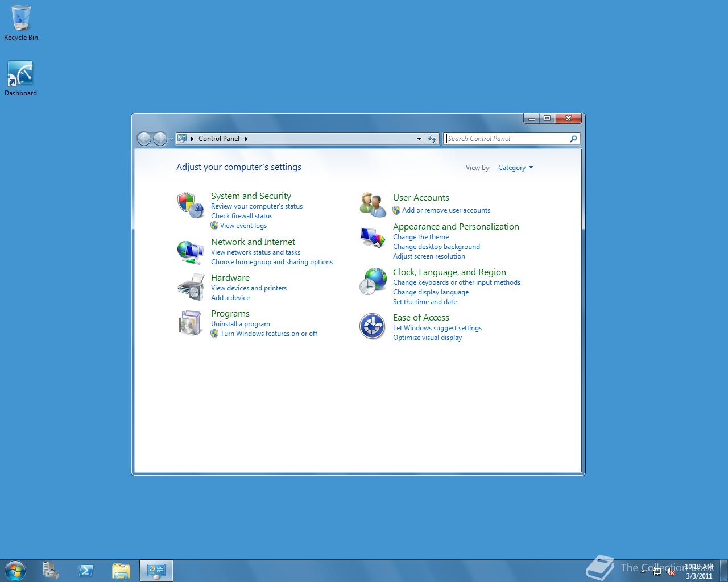The height and width of the screenshot is (582, 728).
Task: Click Change the theme link
Action: (421, 237)
